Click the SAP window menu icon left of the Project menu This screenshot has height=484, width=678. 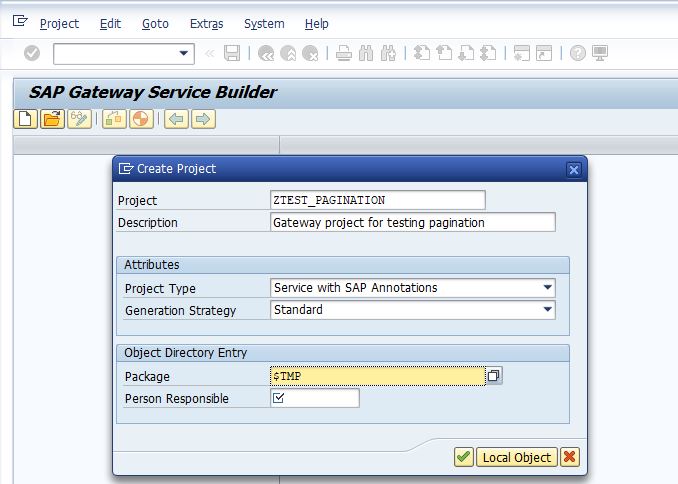coord(20,21)
